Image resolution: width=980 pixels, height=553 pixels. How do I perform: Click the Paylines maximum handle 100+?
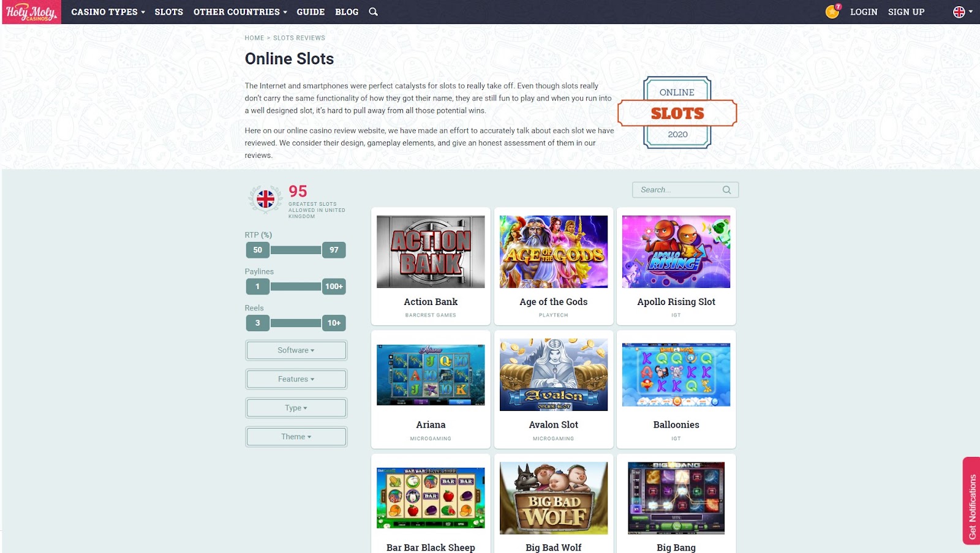(x=334, y=286)
